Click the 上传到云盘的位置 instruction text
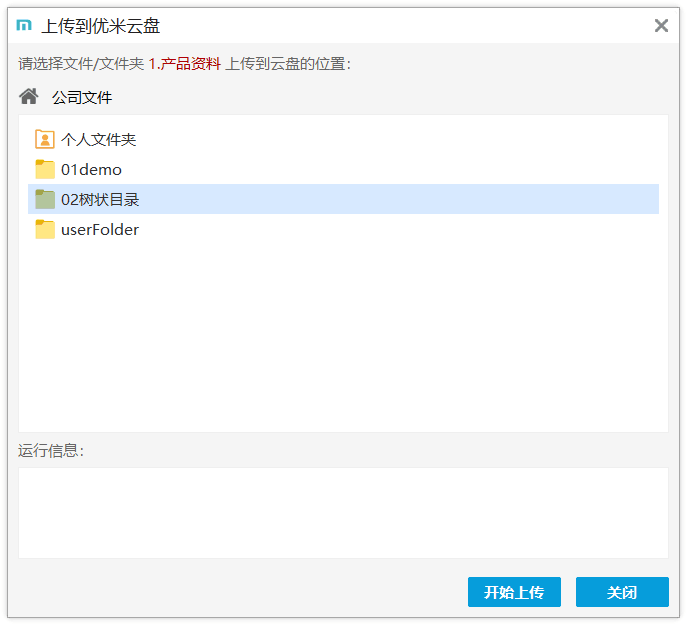 click(288, 64)
